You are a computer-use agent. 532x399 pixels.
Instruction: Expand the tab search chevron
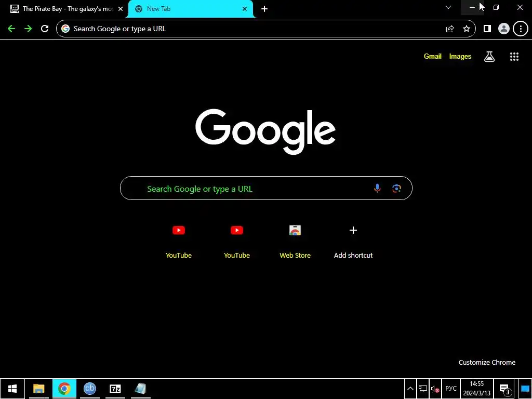point(448,7)
